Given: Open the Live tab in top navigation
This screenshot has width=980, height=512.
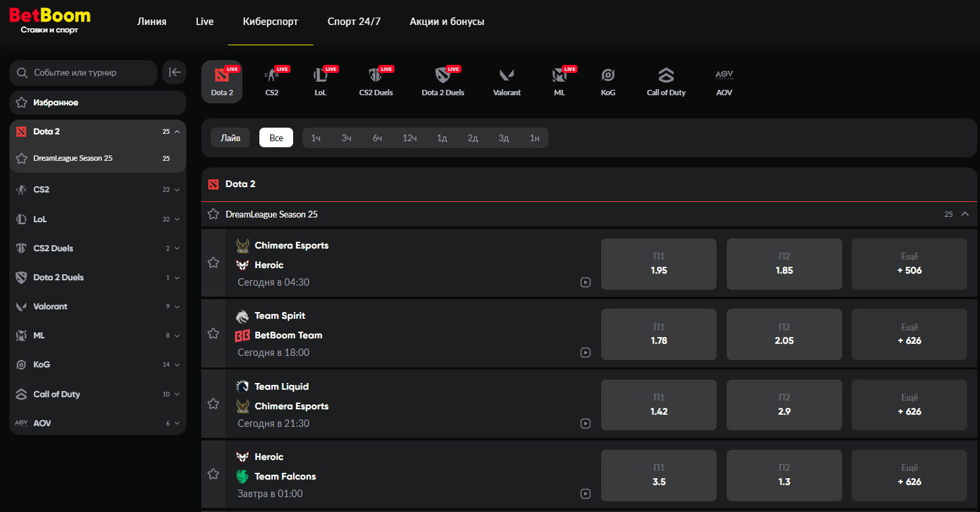Looking at the screenshot, I should [x=205, y=22].
